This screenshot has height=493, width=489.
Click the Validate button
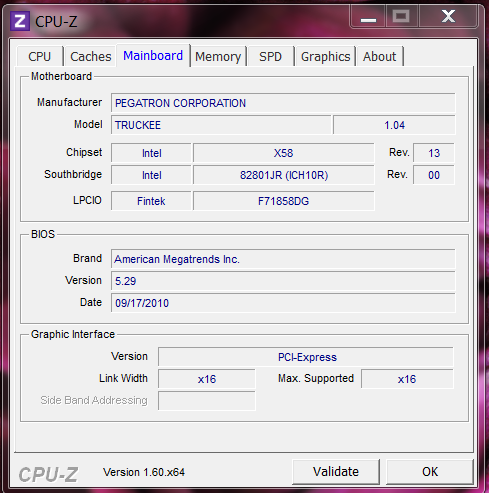click(336, 472)
